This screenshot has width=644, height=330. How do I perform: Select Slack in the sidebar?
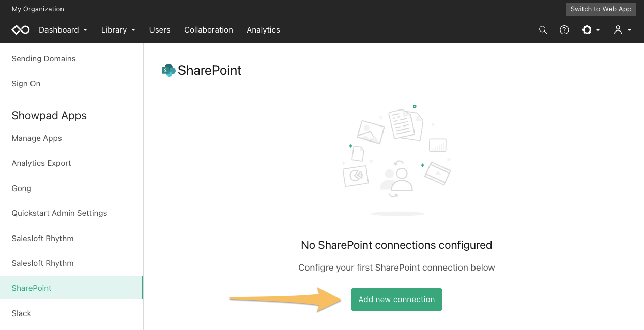coord(22,313)
